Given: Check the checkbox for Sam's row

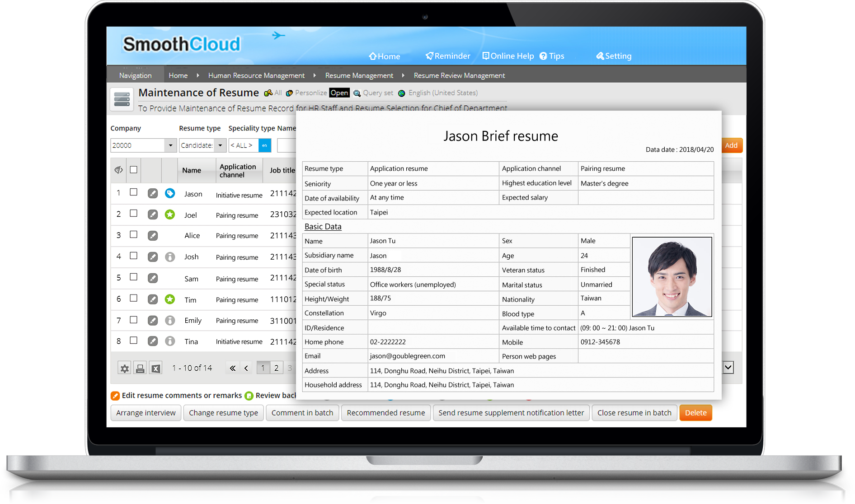Looking at the screenshot, I should point(133,277).
